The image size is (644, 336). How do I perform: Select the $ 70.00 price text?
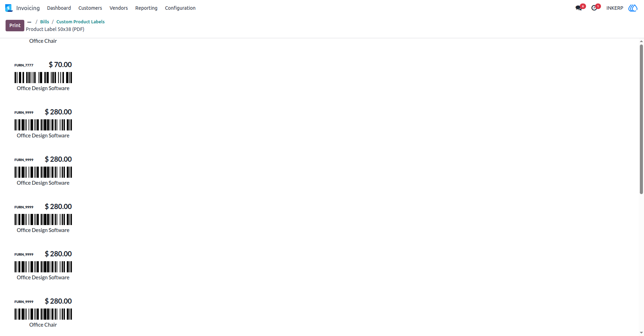pos(60,65)
